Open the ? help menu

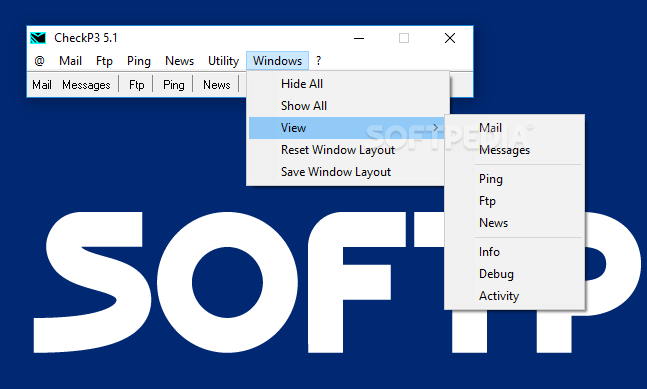318,61
